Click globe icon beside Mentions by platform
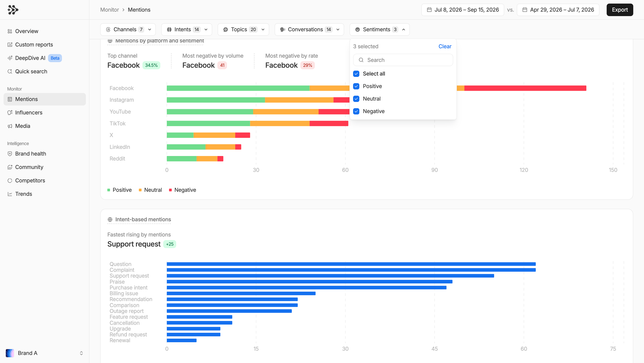Screen dimensions: 644x363 [x=110, y=41]
